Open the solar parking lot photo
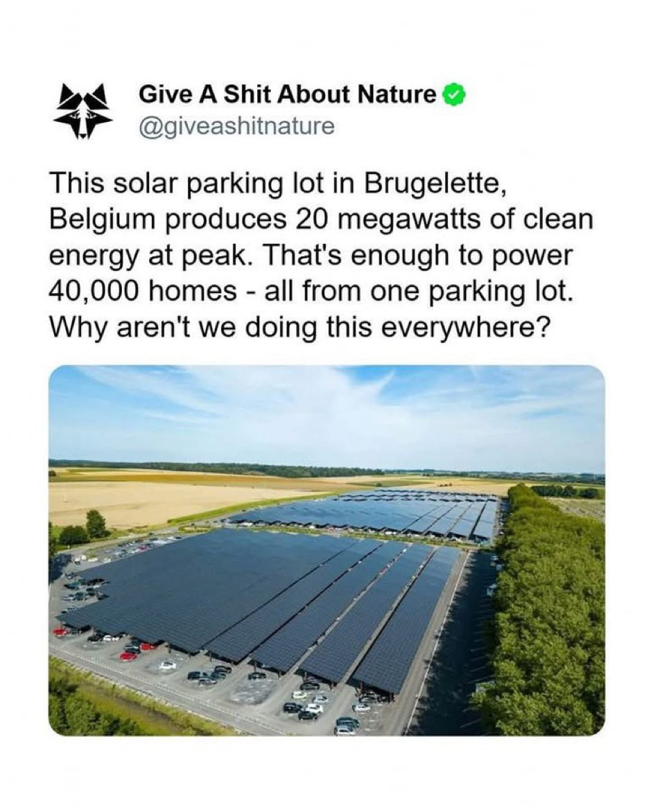The image size is (653, 812). [326, 551]
